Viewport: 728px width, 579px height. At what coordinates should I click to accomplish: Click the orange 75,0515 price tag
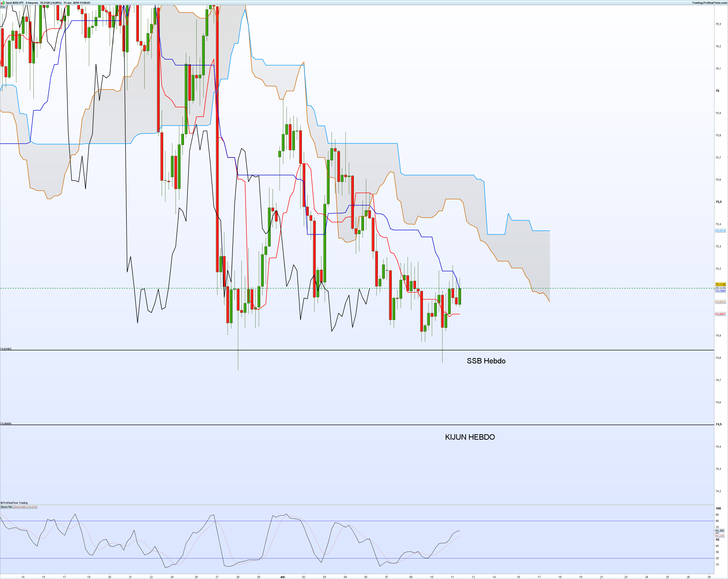click(x=721, y=302)
